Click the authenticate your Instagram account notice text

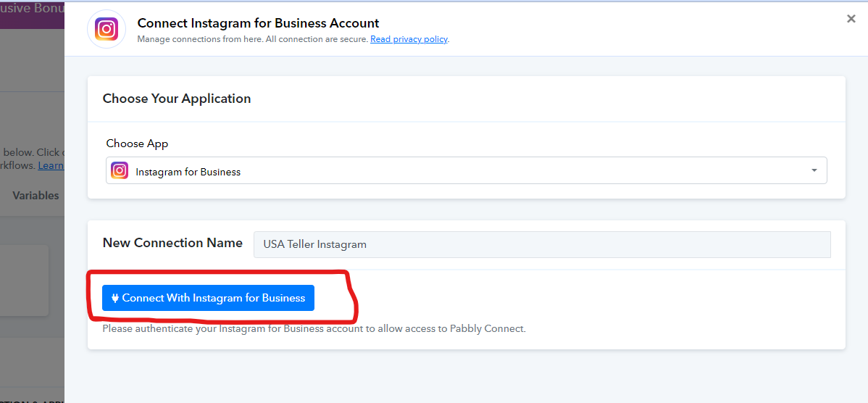pos(314,328)
